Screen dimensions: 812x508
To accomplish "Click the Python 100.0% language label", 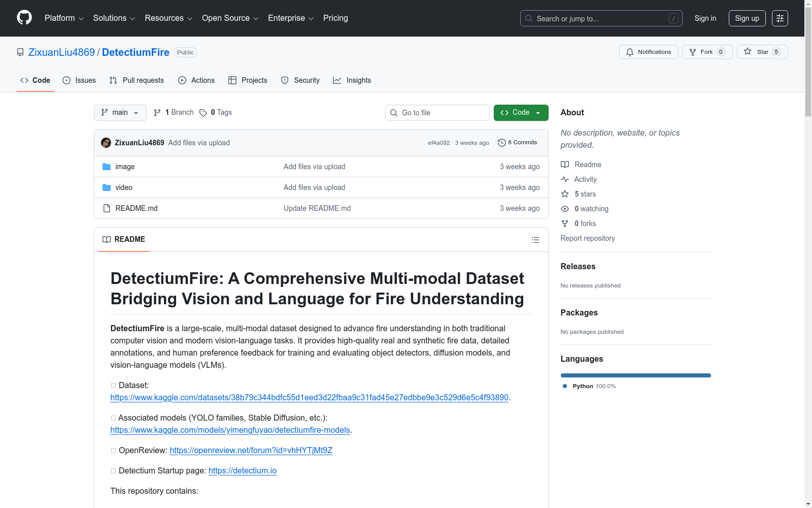I will tap(589, 386).
